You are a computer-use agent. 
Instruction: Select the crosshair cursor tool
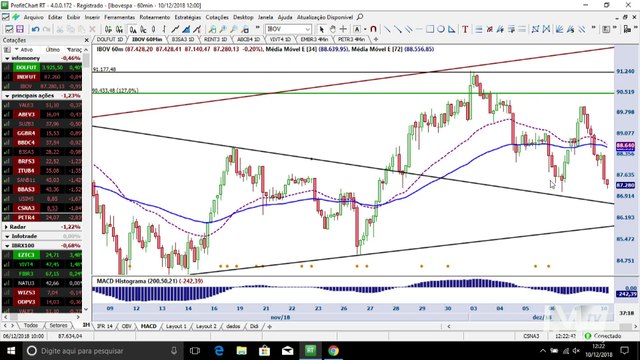343,29
